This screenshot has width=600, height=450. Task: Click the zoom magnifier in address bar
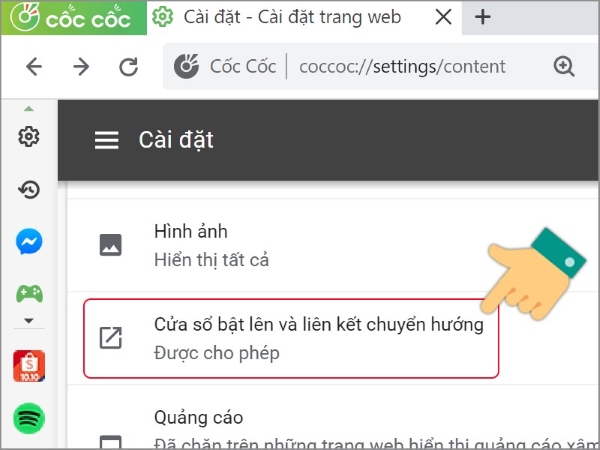pyautogui.click(x=564, y=66)
